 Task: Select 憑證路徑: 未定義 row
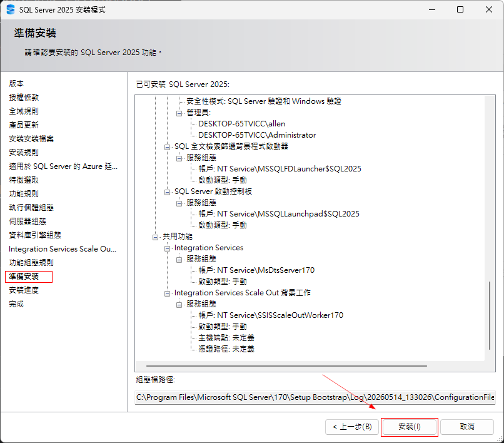[x=226, y=349]
